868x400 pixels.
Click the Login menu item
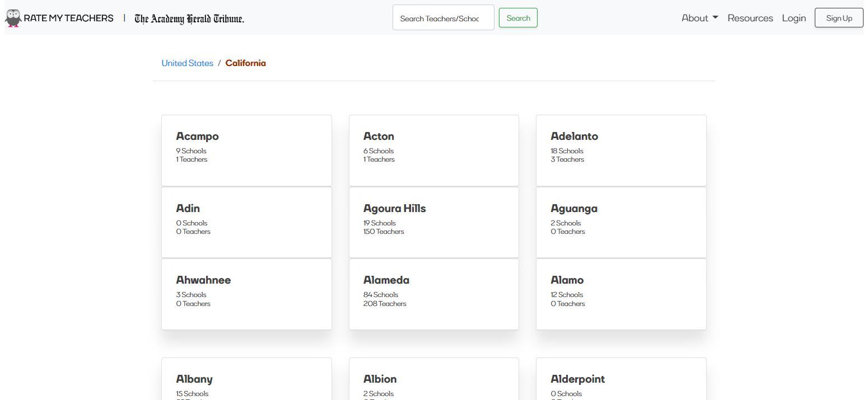(x=794, y=17)
